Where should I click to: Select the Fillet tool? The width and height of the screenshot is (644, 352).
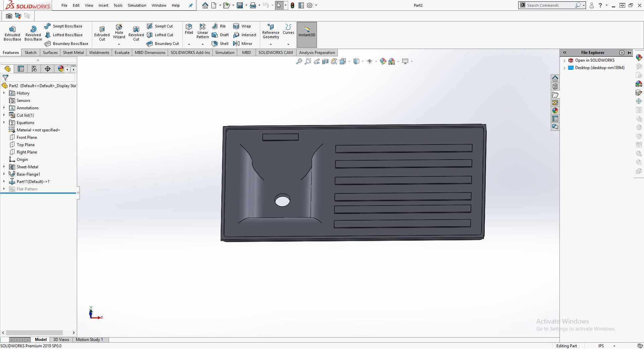coord(189,29)
